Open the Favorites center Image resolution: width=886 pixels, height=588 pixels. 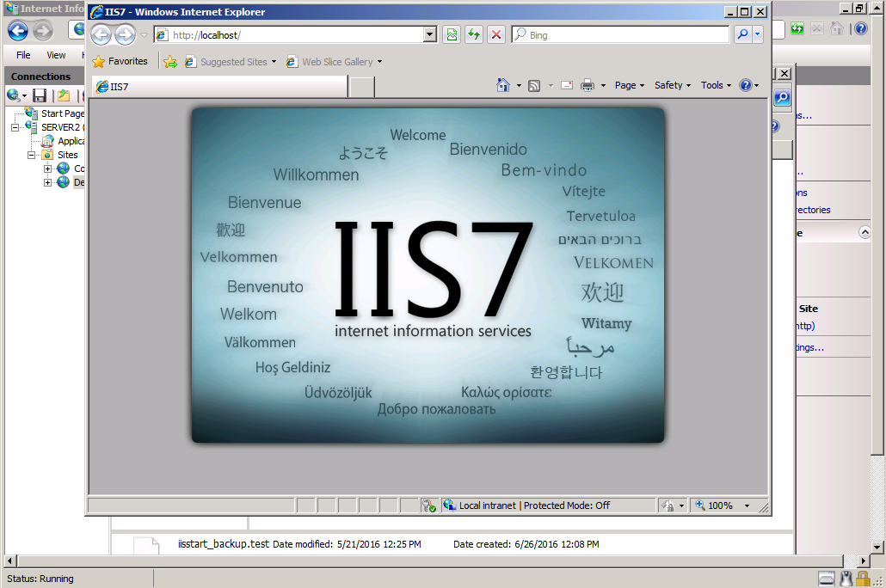pyautogui.click(x=120, y=61)
